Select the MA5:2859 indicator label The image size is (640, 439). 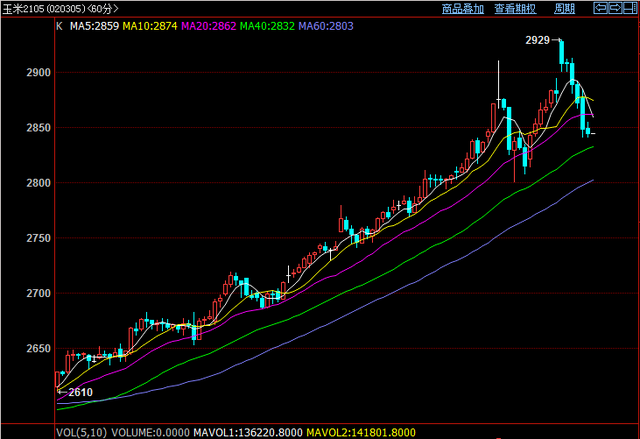(x=94, y=26)
